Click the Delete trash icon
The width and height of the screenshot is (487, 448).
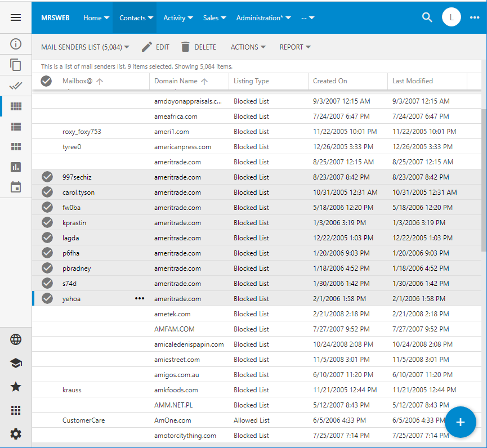pos(185,47)
